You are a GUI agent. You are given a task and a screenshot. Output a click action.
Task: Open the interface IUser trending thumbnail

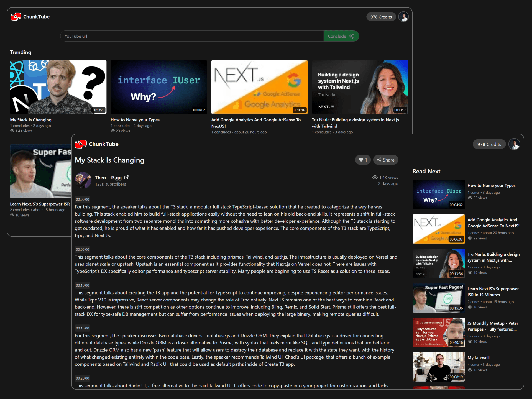point(159,87)
